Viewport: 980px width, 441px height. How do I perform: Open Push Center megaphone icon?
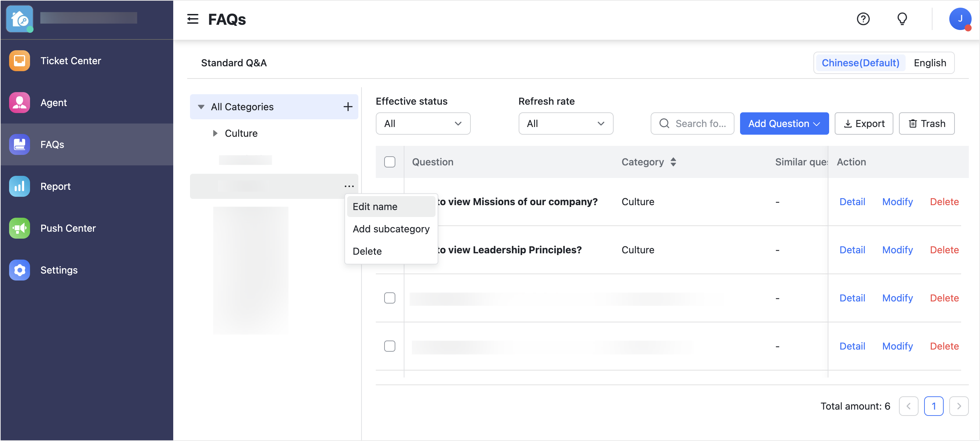pyautogui.click(x=20, y=228)
